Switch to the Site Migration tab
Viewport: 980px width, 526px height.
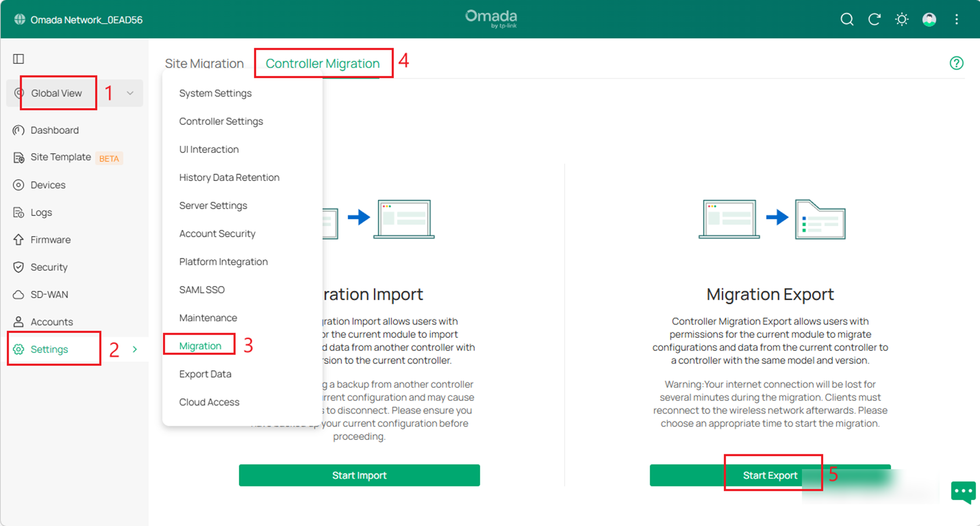[x=204, y=63]
